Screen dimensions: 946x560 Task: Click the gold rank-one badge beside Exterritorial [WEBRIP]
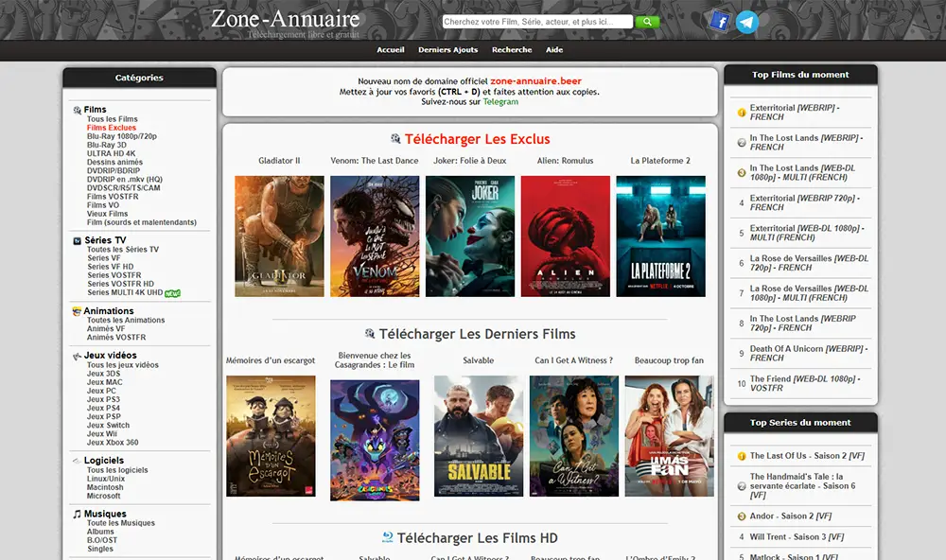click(x=742, y=113)
